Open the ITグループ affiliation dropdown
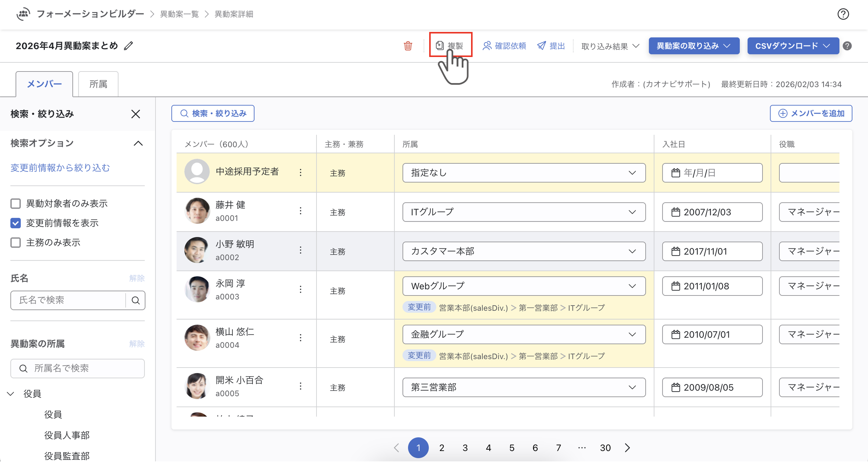The height and width of the screenshot is (465, 868). coord(524,212)
